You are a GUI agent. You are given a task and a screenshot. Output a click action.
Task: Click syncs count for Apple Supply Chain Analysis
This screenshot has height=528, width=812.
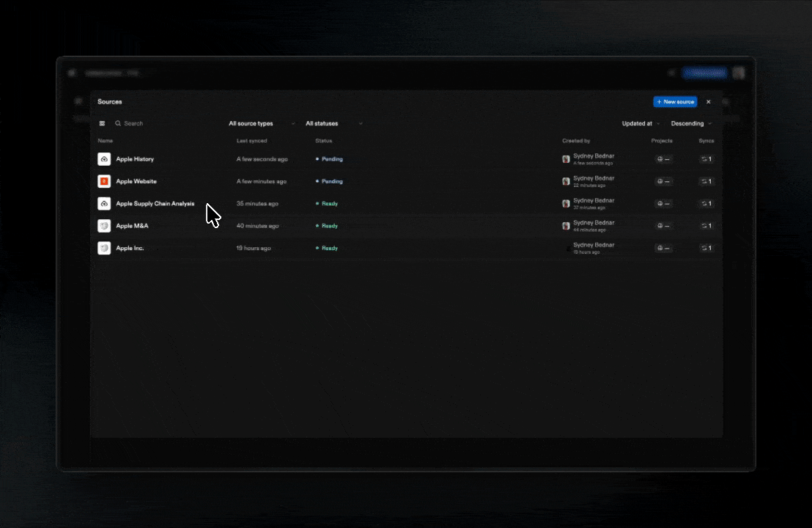[x=706, y=204]
